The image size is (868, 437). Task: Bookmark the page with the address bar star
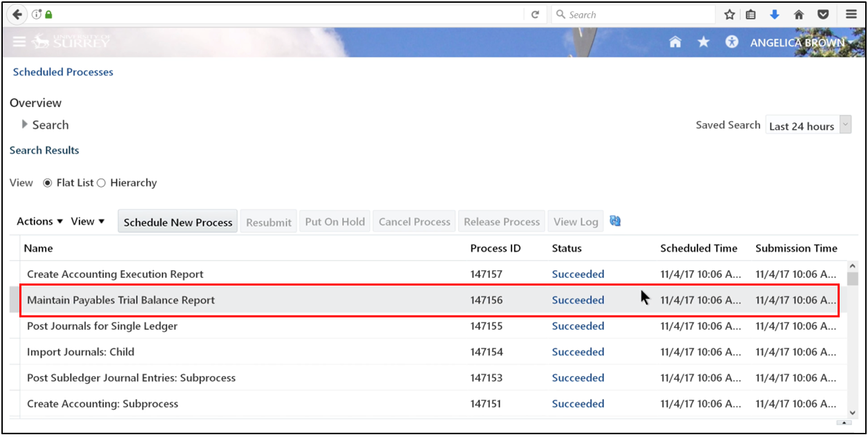[729, 14]
